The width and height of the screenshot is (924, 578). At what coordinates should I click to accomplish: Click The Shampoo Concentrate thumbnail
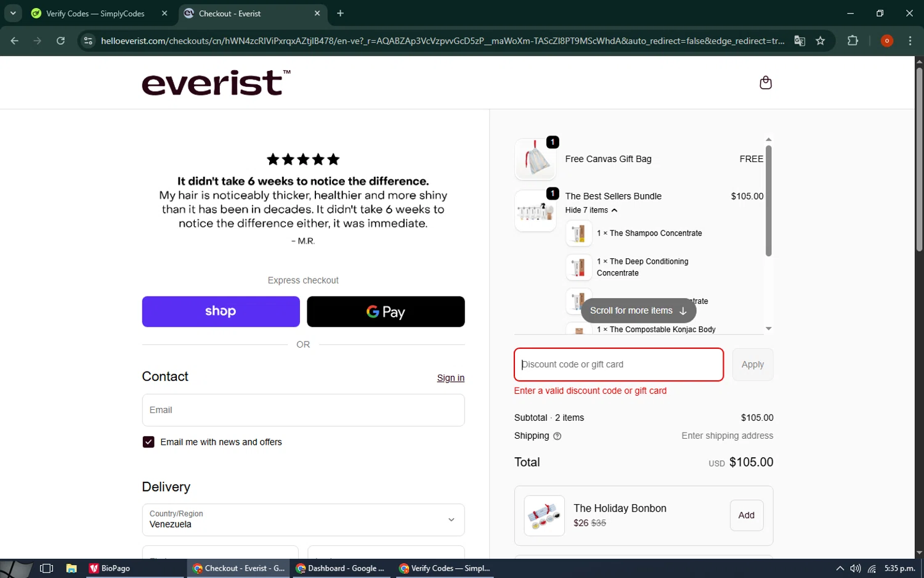pyautogui.click(x=578, y=234)
